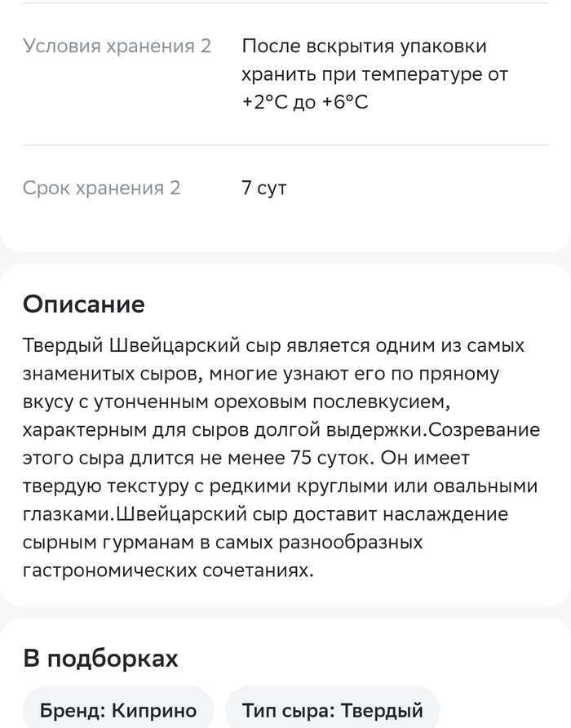Image resolution: width=571 pixels, height=728 pixels.
Task: Click the "Описание" section heading
Action: click(x=84, y=304)
